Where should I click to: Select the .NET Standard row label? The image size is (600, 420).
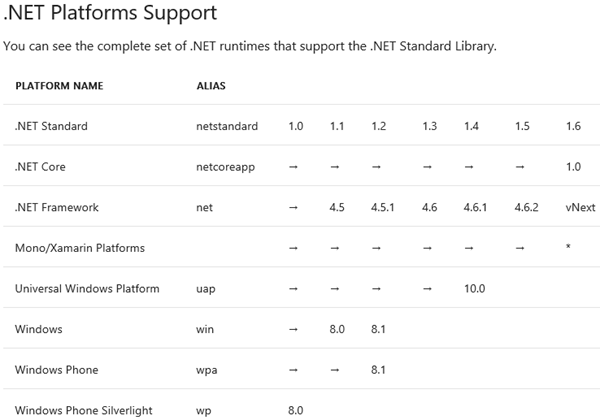[x=51, y=126]
